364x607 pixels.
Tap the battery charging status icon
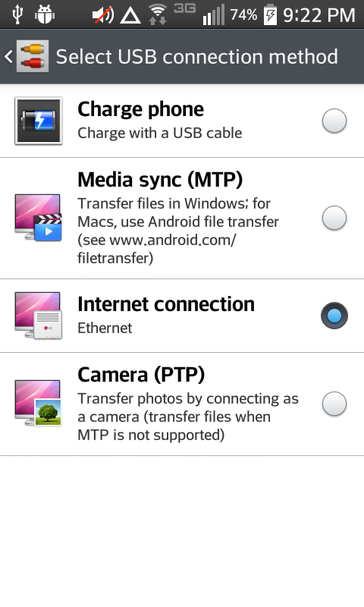click(x=271, y=15)
